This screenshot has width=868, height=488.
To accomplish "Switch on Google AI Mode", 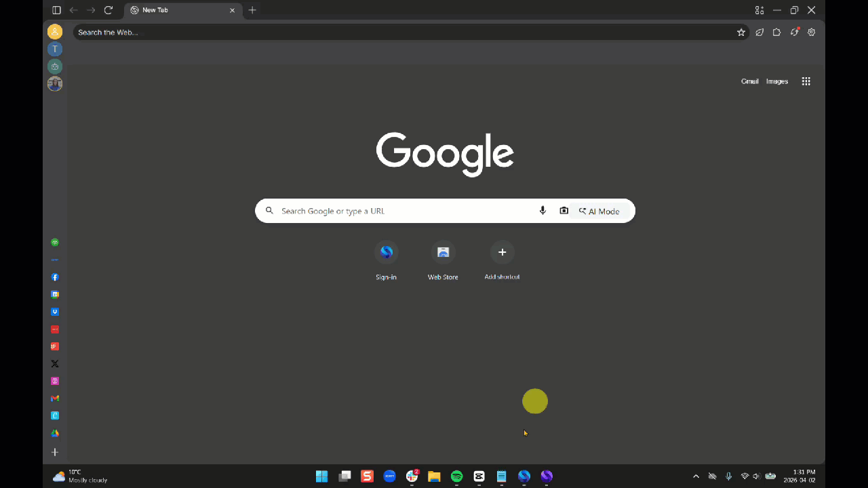I will (600, 211).
